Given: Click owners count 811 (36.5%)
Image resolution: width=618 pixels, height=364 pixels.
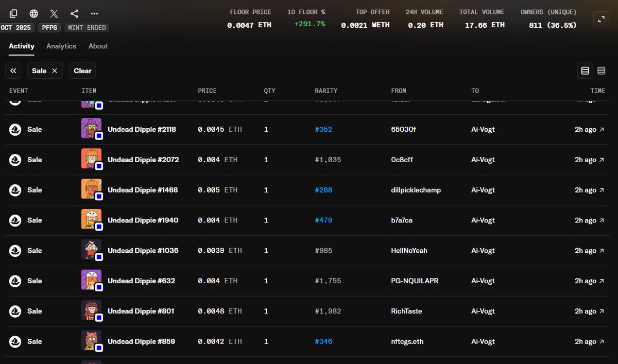Looking at the screenshot, I should [x=553, y=25].
